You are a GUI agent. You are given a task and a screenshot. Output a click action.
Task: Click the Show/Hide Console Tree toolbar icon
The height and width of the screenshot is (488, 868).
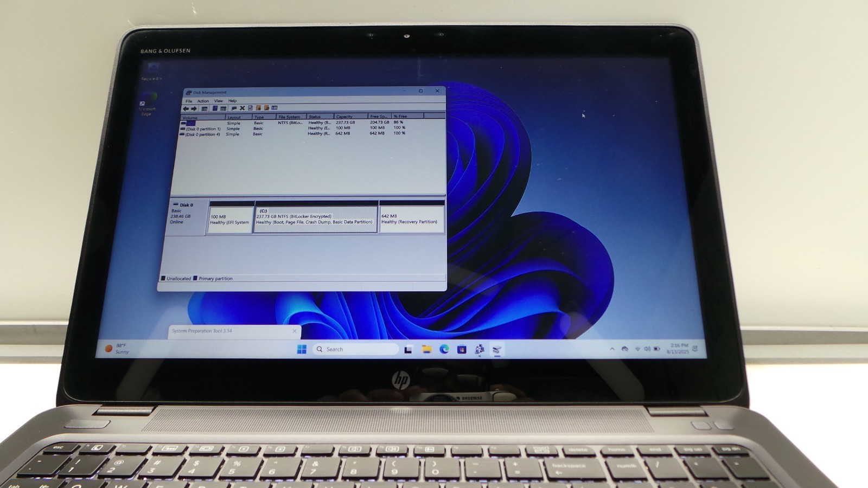(205, 108)
